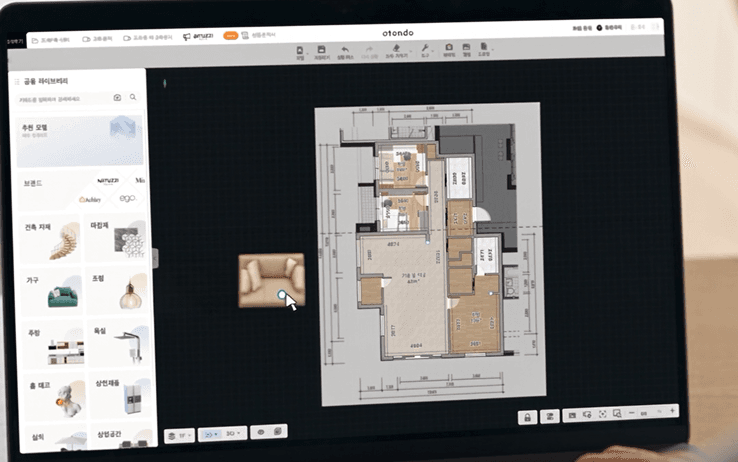Select the second tab in the top bar

click(97, 39)
